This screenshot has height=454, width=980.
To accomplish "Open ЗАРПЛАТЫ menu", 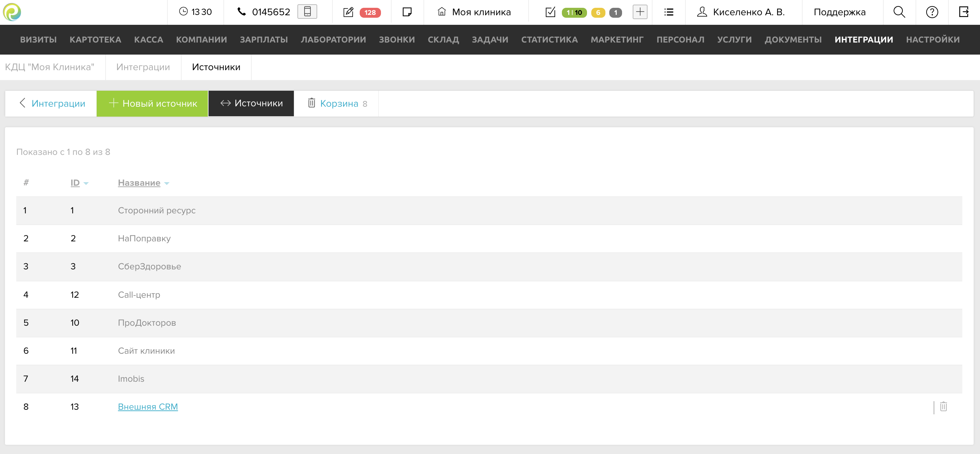I will (x=264, y=40).
